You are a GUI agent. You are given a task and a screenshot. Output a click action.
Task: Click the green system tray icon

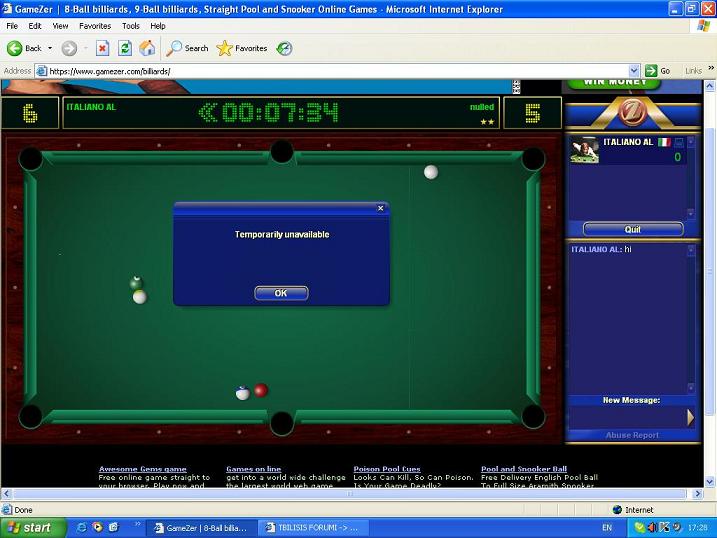pyautogui.click(x=640, y=528)
